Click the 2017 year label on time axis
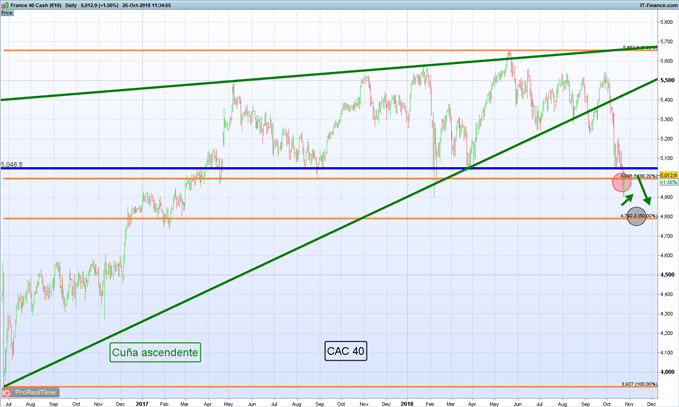Viewport: 679px width, 407px height. tap(142, 404)
